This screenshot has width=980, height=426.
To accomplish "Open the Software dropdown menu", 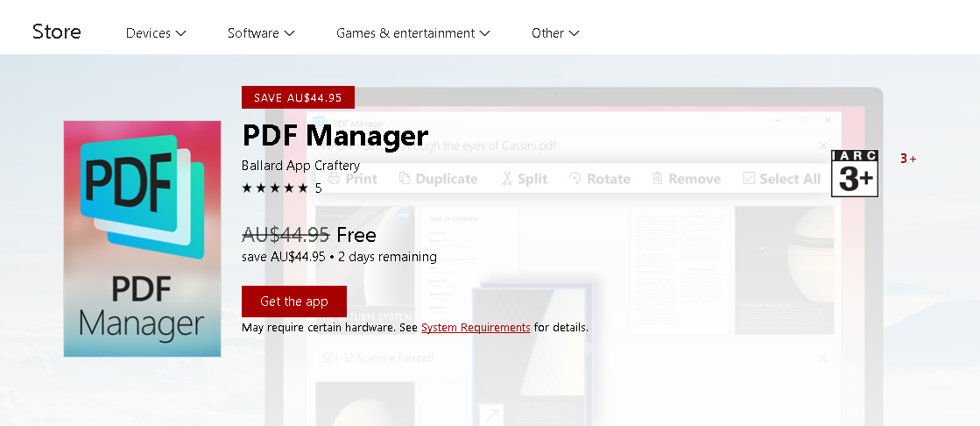I will [x=261, y=33].
